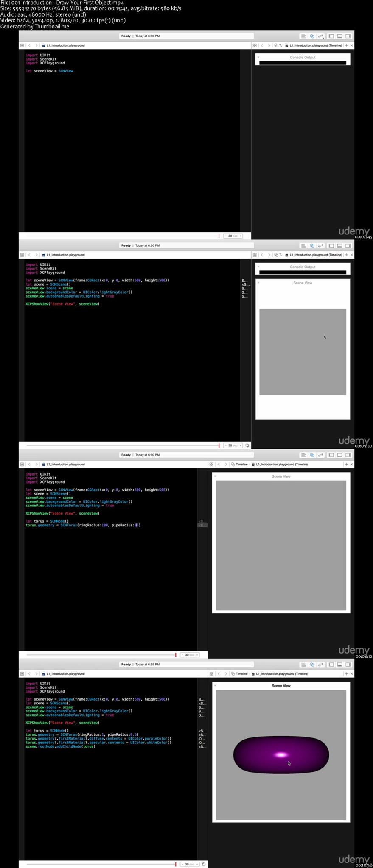Toggle the Utilities panel in fourth frame
The image size is (373, 868).
[348, 665]
